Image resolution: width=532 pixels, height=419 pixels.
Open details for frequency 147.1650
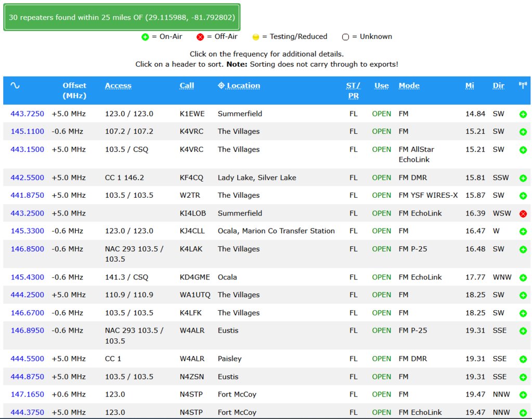[27, 394]
